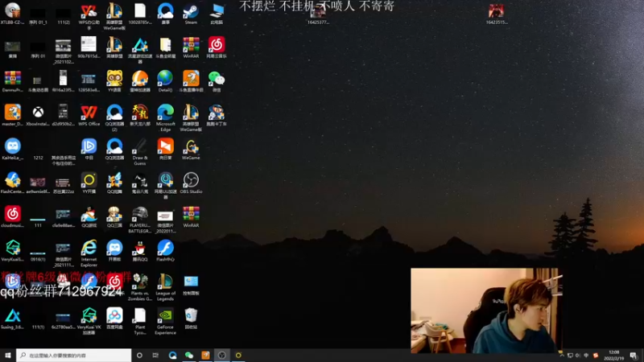Open the Windows Start menu

pos(8,356)
